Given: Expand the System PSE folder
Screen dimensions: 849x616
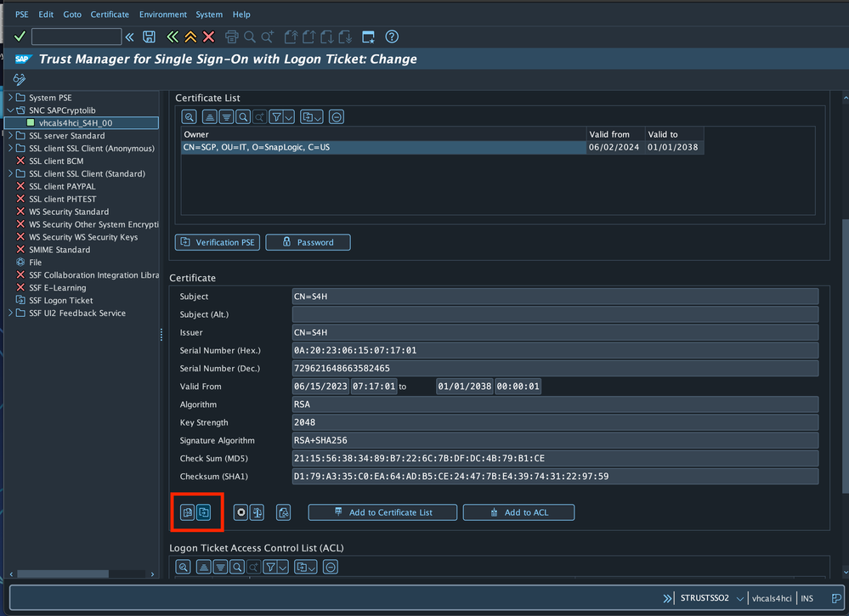Looking at the screenshot, I should pos(10,98).
